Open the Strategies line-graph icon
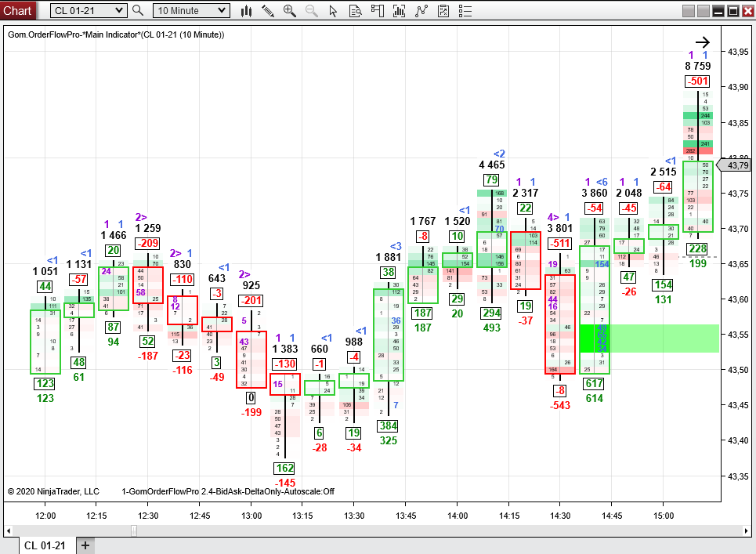The height and width of the screenshot is (554, 756). pos(421,11)
